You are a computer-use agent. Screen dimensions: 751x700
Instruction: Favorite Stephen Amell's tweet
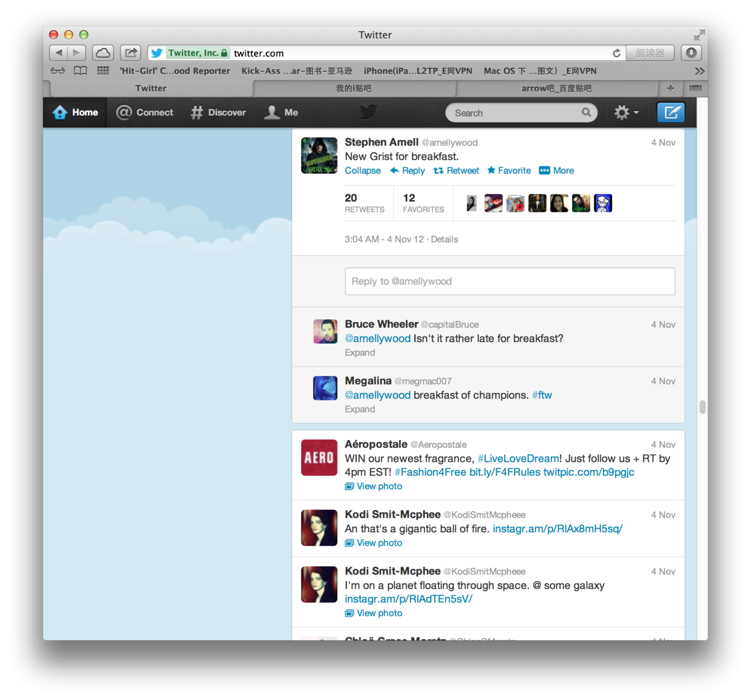click(x=509, y=170)
